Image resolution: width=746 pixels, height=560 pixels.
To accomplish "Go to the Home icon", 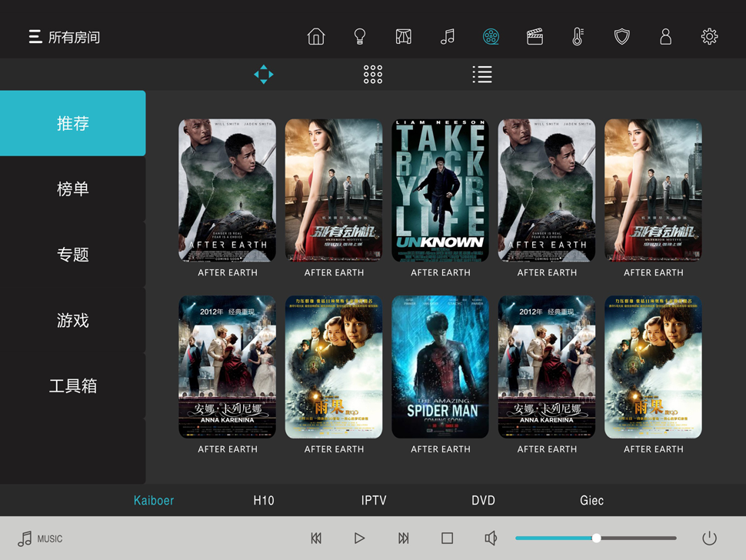I will (316, 36).
